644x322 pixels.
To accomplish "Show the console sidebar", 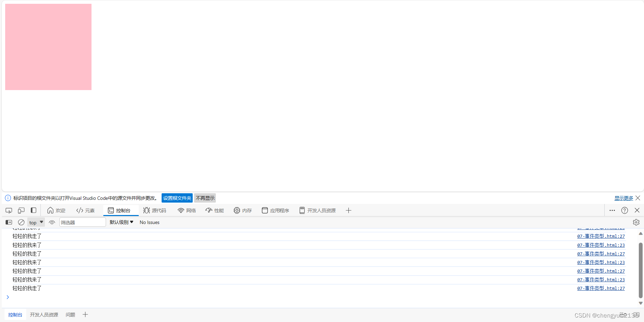I will coord(8,222).
